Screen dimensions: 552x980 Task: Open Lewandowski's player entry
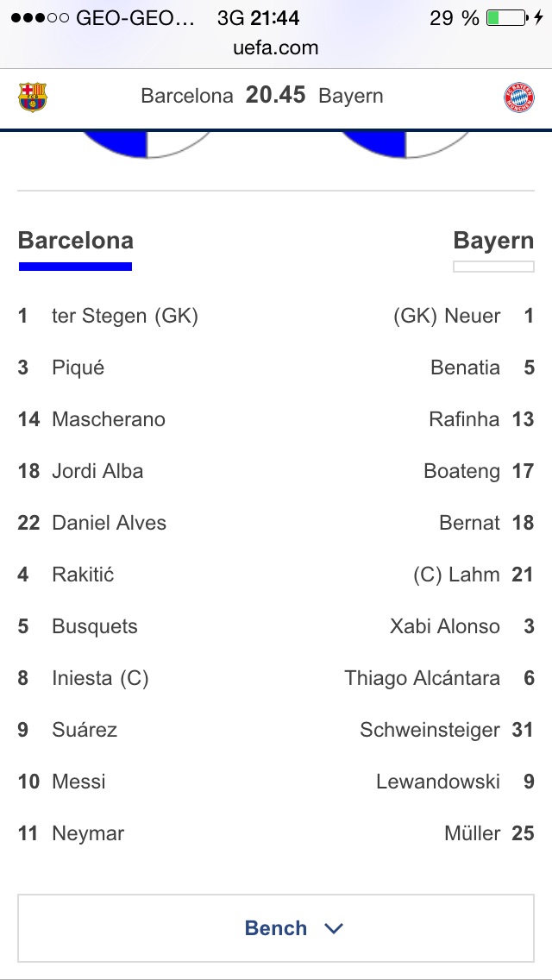438,782
